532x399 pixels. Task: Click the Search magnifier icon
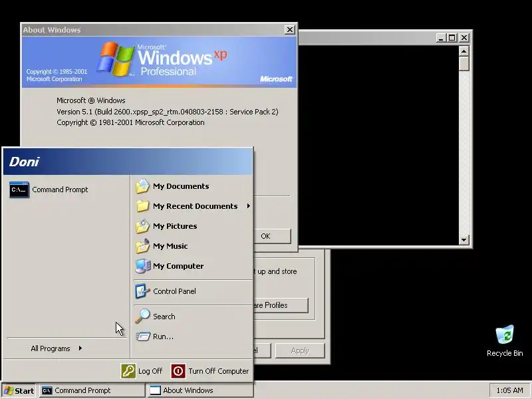click(x=142, y=317)
